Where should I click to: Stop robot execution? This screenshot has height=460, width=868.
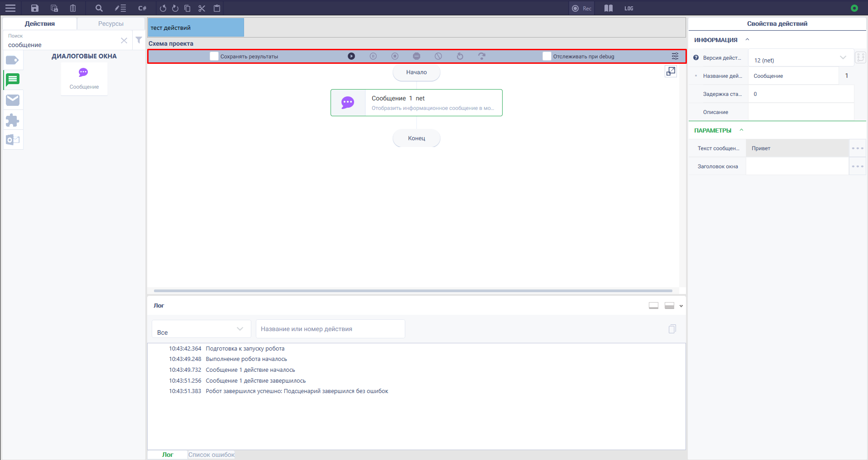coord(395,56)
